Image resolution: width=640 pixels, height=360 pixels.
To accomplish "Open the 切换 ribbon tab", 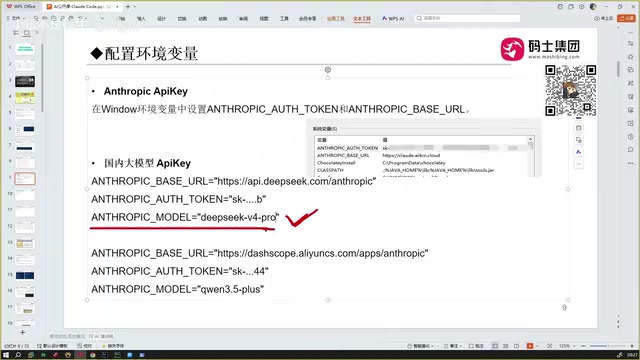I will (182, 19).
